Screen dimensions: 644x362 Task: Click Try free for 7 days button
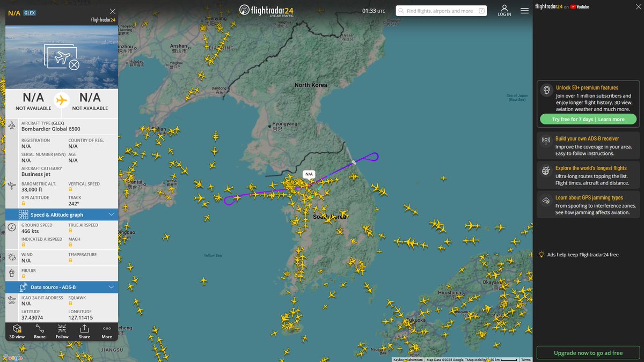click(x=588, y=119)
